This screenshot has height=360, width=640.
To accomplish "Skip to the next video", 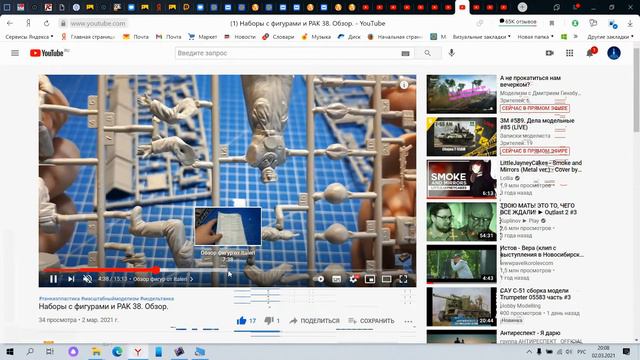I will (x=71, y=279).
